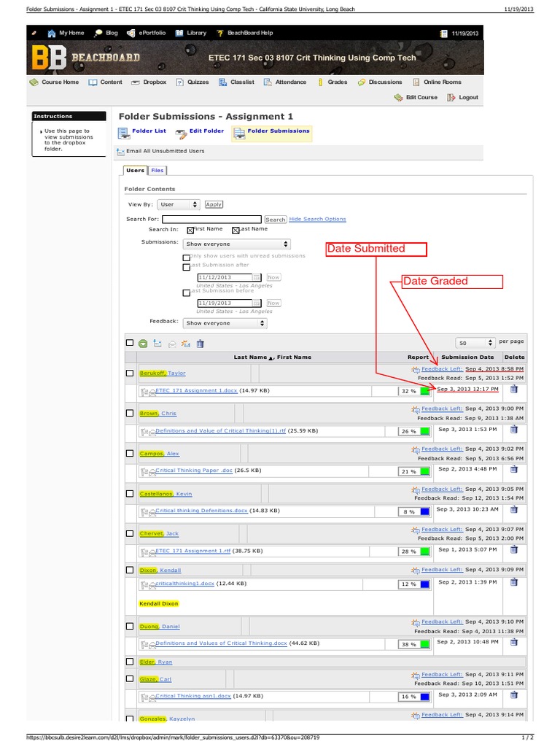Open My Home from the top bar
This screenshot has width=560, height=747.
pos(66,33)
